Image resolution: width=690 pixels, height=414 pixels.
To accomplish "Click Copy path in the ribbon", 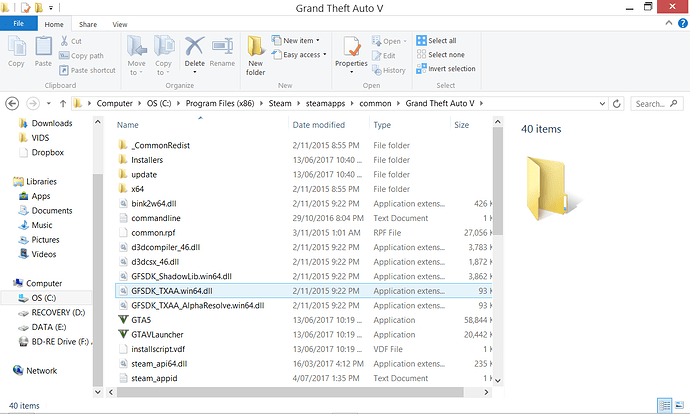I will pos(81,55).
